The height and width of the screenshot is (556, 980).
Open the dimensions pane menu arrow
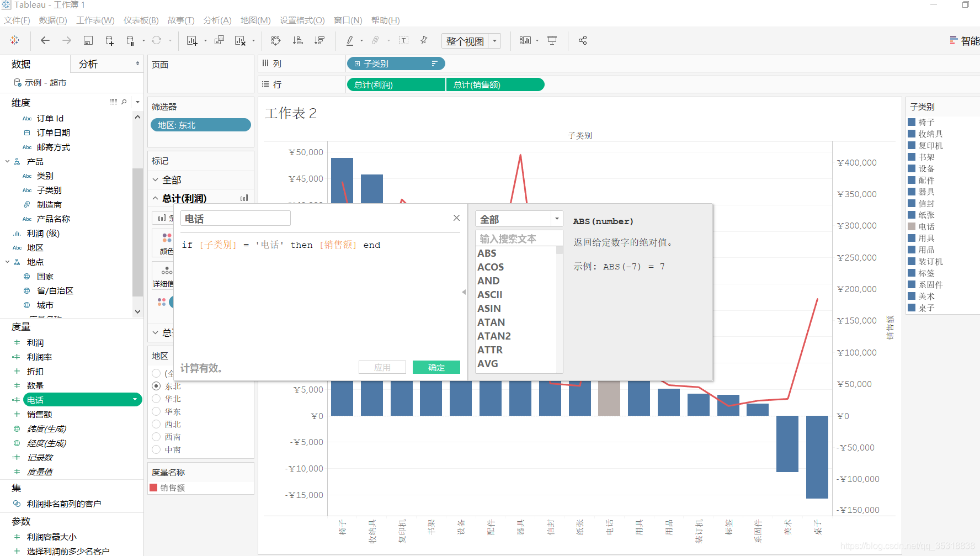pyautogui.click(x=137, y=102)
